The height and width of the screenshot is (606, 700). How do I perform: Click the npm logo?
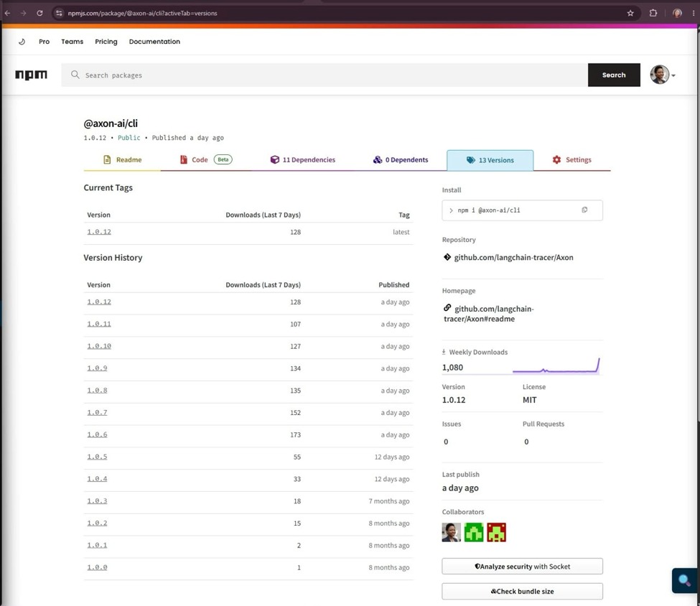click(32, 75)
